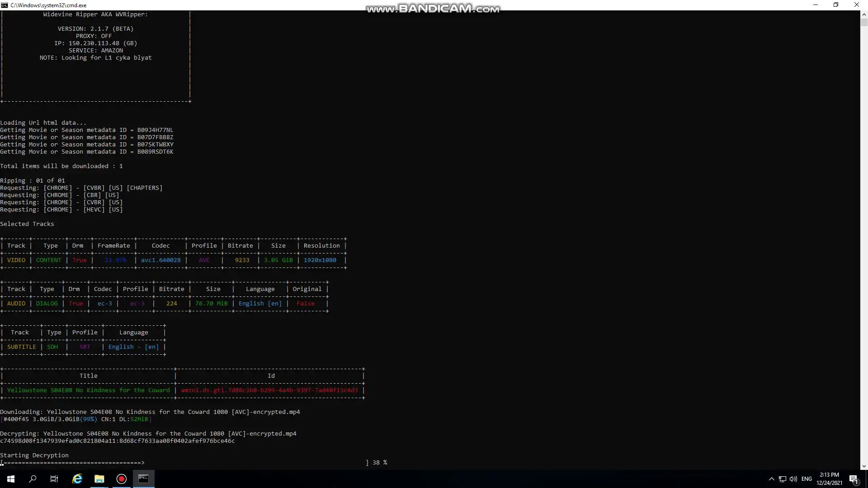Select the Command Prompt taskbar icon

[x=143, y=479]
